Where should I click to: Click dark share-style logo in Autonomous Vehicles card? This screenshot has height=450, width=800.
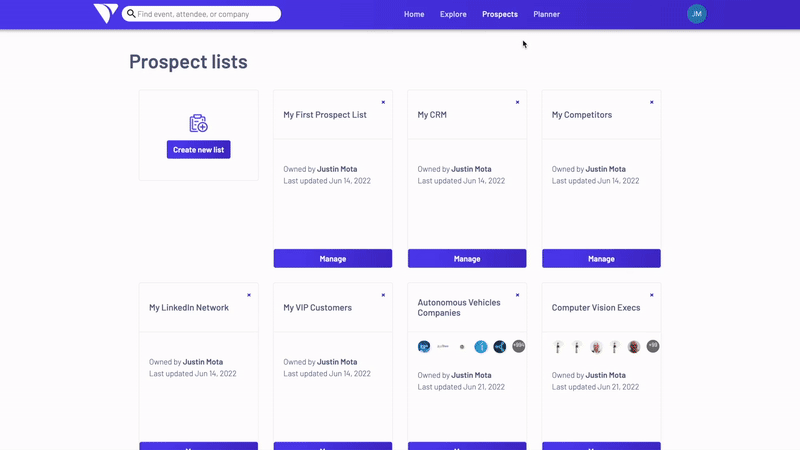pyautogui.click(x=499, y=347)
